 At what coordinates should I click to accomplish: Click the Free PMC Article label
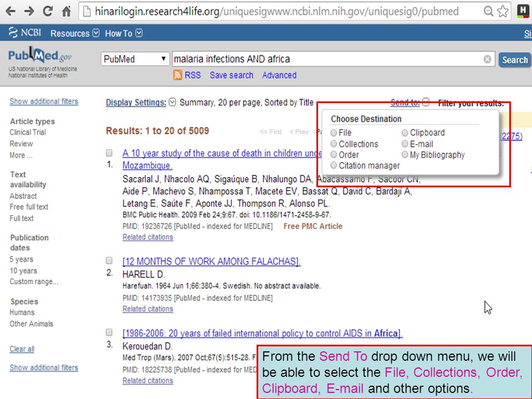pos(313,226)
